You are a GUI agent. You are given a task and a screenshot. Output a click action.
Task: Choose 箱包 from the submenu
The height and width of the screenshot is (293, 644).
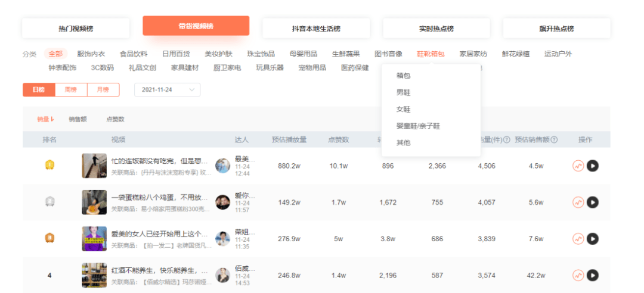point(403,76)
